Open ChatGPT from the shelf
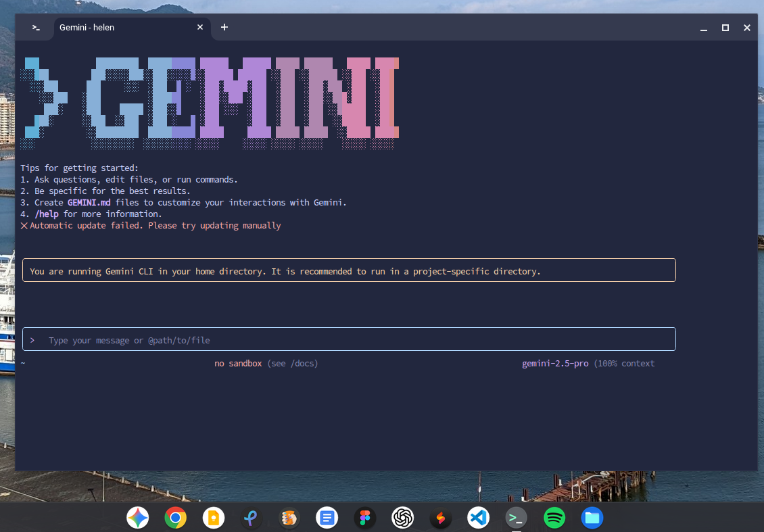The width and height of the screenshot is (764, 532). coord(403,518)
